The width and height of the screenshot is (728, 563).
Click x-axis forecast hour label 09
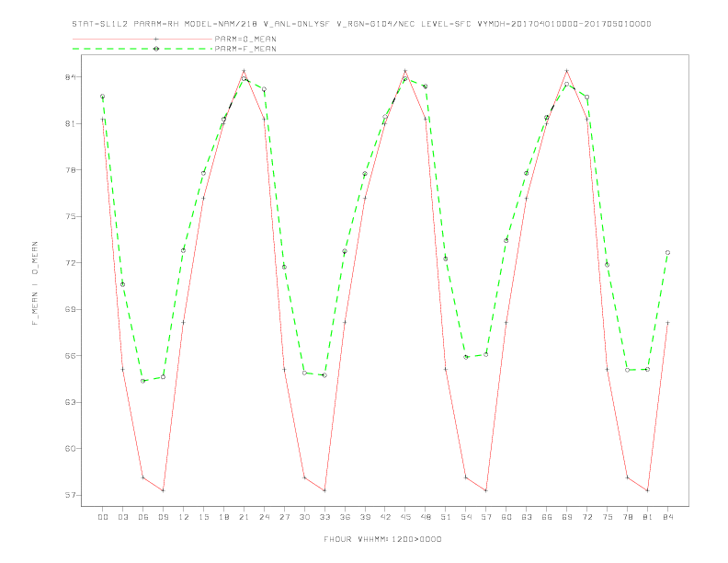tap(164, 517)
